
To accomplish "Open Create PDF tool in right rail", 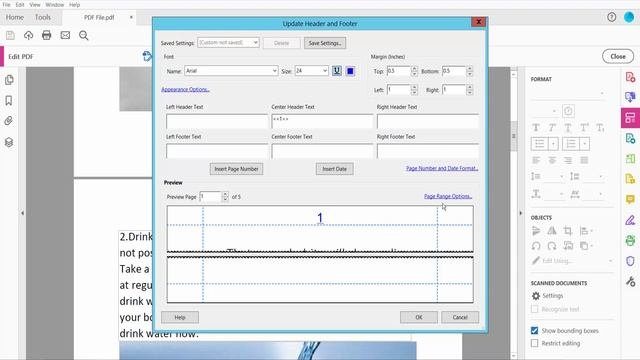I will click(630, 77).
